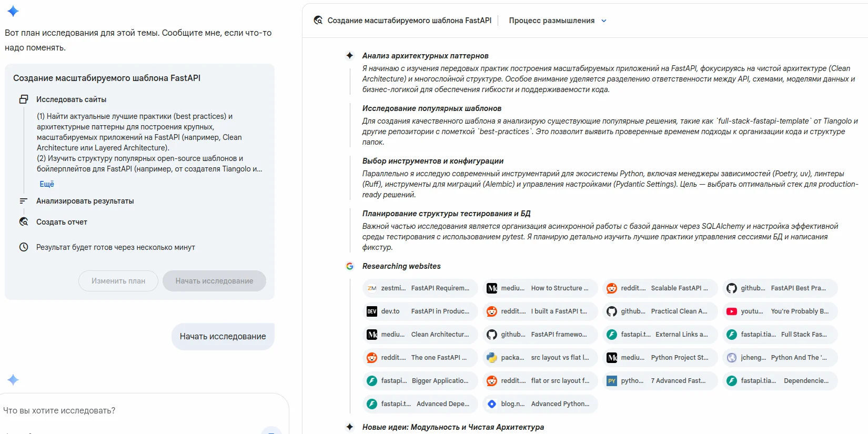Click the clock icon in the research plan
The image size is (868, 434).
(24, 247)
